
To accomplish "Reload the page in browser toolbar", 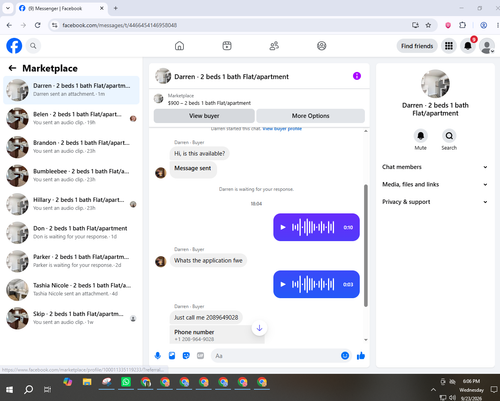I will click(x=38, y=25).
